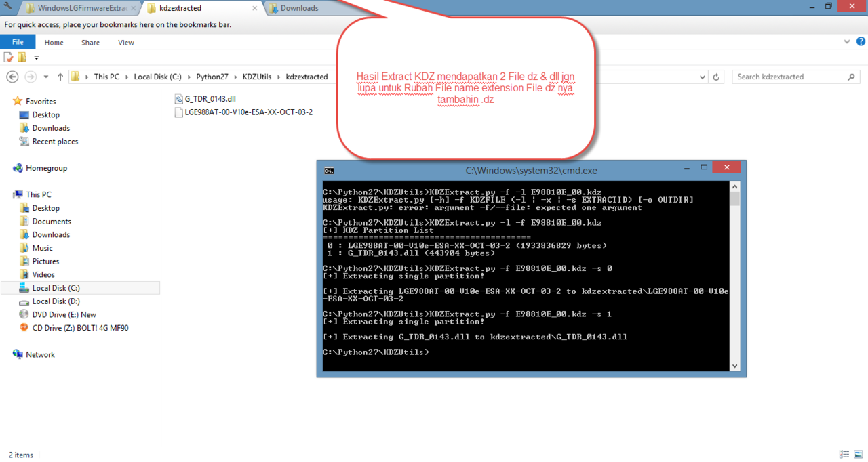
Task: Open the View ribbon tab
Action: 126,42
